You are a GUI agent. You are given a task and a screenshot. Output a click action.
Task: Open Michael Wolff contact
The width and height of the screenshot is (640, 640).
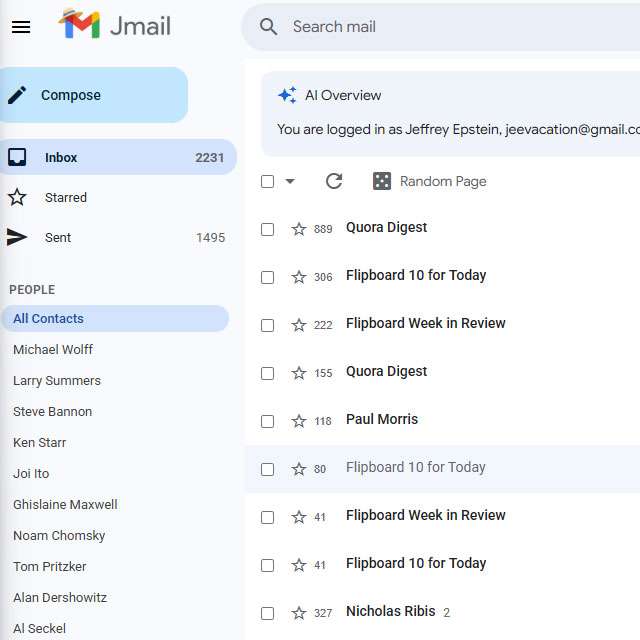click(x=53, y=349)
